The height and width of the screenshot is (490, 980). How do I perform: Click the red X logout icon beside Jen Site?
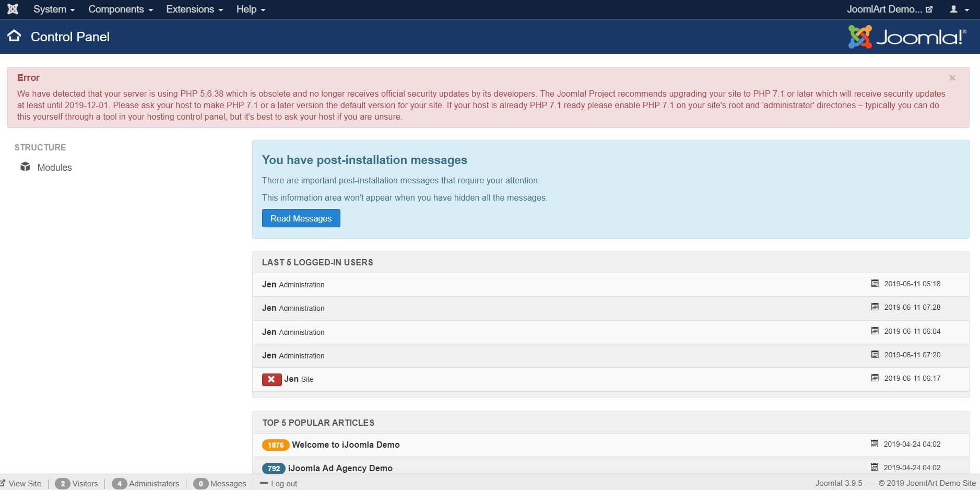point(271,379)
